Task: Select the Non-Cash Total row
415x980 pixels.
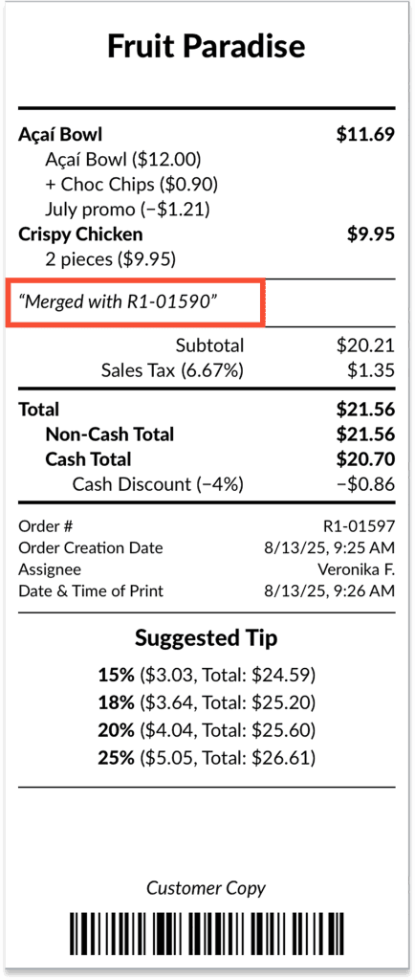Action: (207, 434)
